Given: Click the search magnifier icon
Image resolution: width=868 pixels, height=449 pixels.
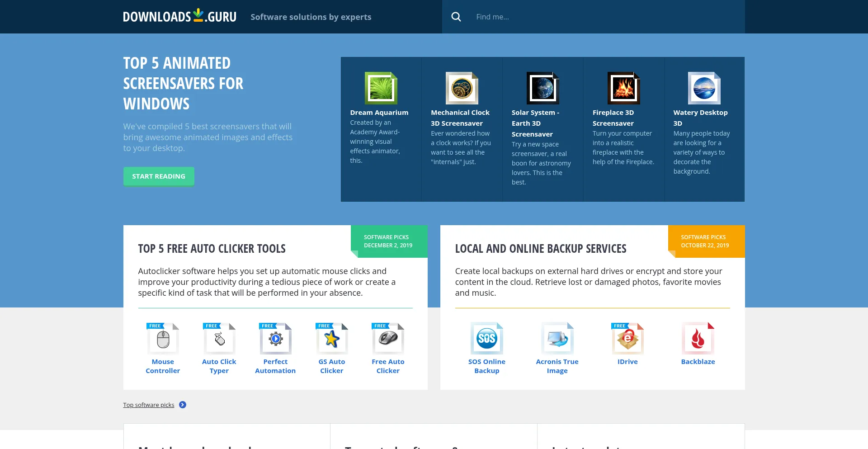Looking at the screenshot, I should click(x=456, y=17).
